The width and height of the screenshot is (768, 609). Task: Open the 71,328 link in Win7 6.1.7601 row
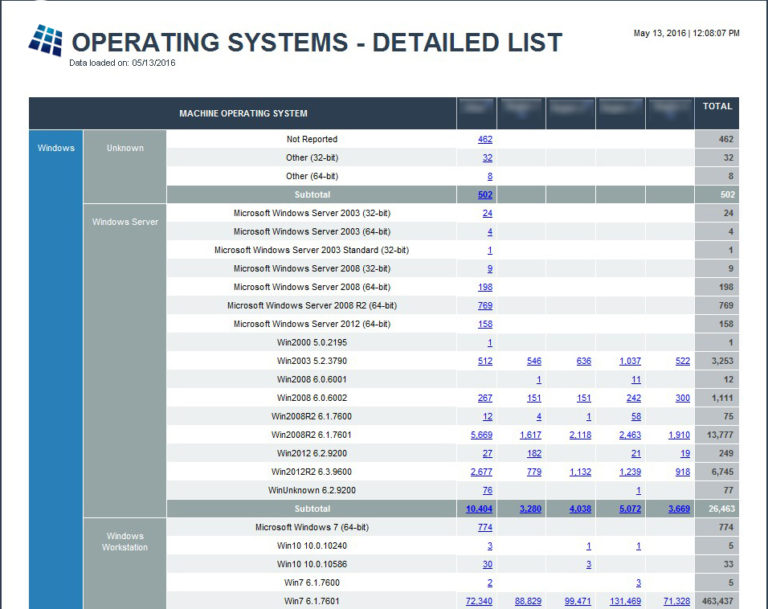coord(676,601)
